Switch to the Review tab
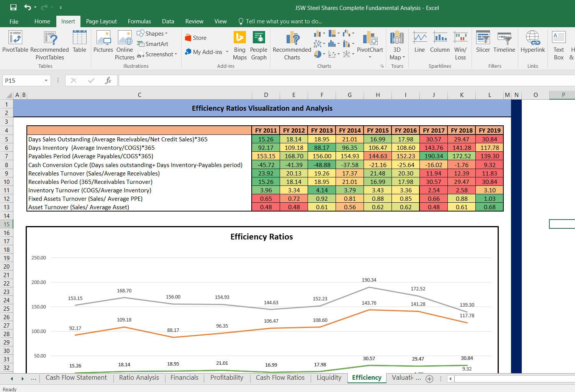The image size is (575, 392). pyautogui.click(x=194, y=21)
